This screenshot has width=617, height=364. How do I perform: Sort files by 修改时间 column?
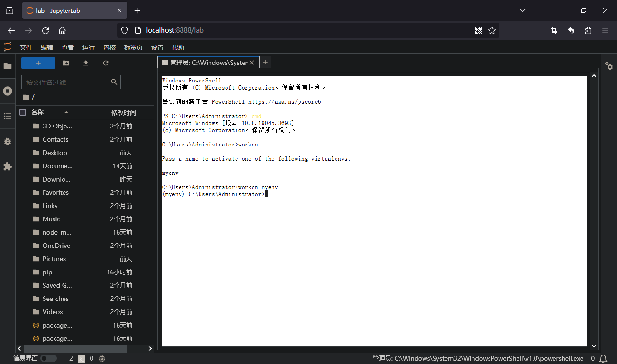pos(123,112)
